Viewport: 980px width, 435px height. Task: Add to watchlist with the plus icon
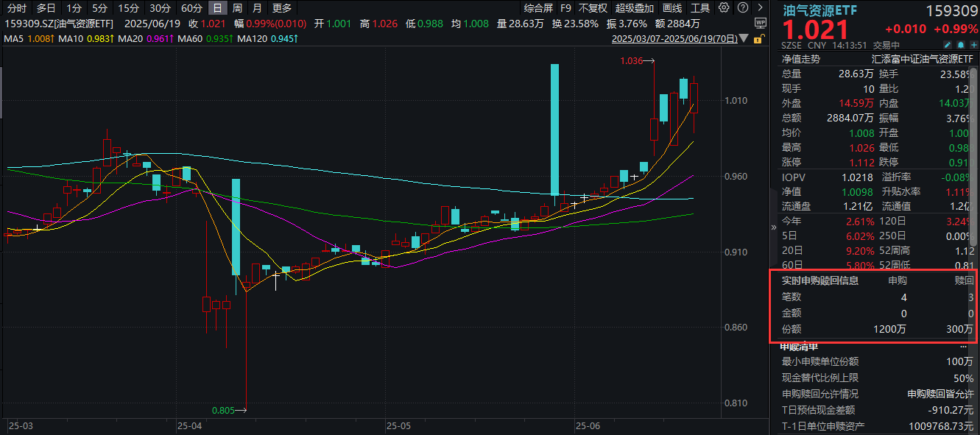click(x=973, y=44)
